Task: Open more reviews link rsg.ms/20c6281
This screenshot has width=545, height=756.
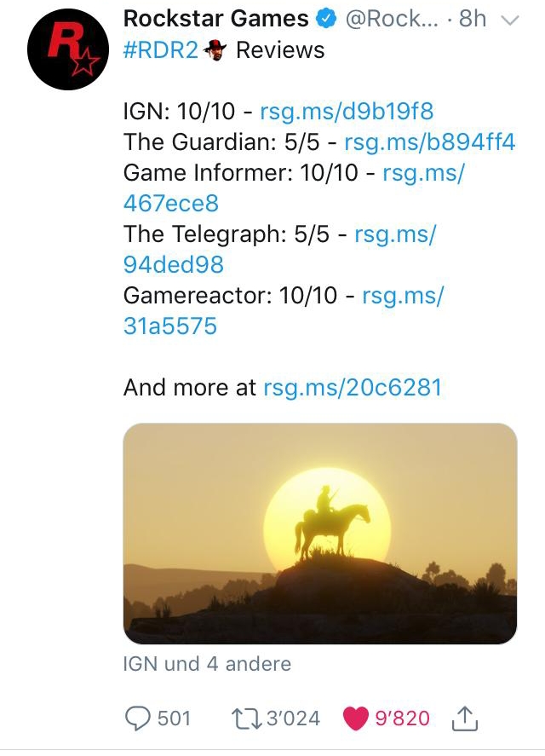Action: click(x=353, y=387)
